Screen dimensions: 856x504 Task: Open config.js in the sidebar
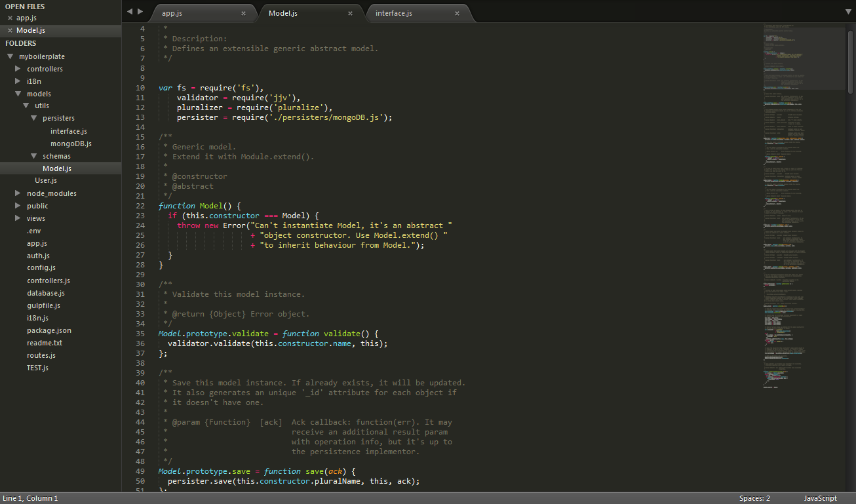pyautogui.click(x=41, y=268)
